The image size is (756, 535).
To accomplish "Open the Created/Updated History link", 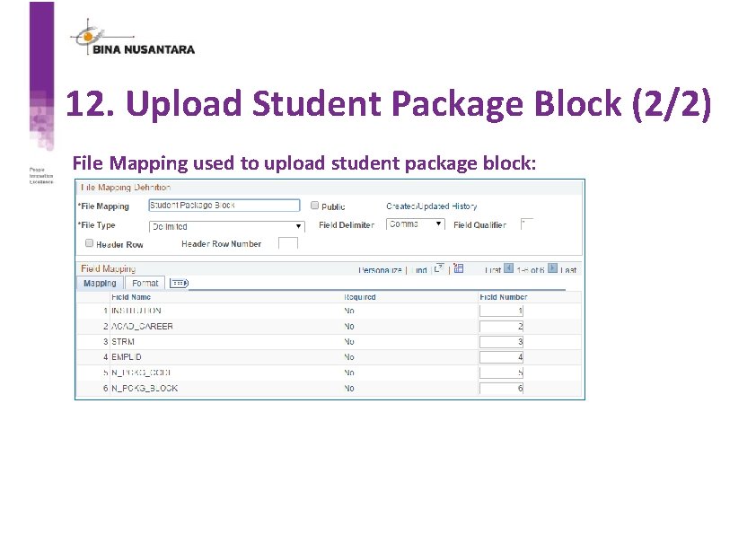I will tap(431, 206).
